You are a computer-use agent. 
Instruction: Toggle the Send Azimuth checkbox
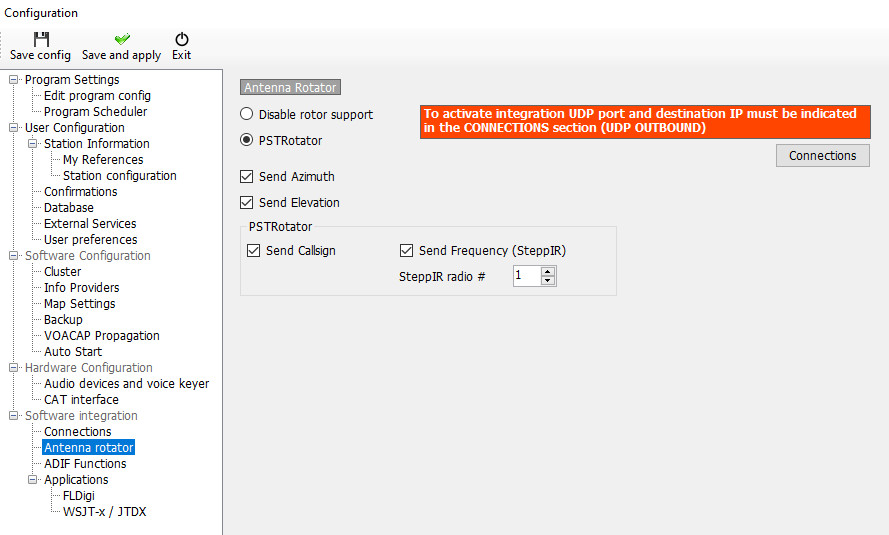tap(247, 177)
